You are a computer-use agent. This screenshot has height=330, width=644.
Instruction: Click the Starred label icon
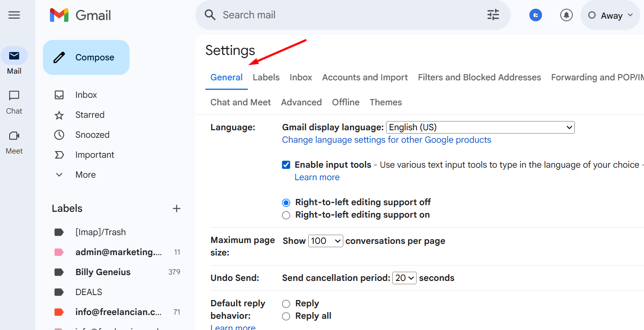pos(59,115)
